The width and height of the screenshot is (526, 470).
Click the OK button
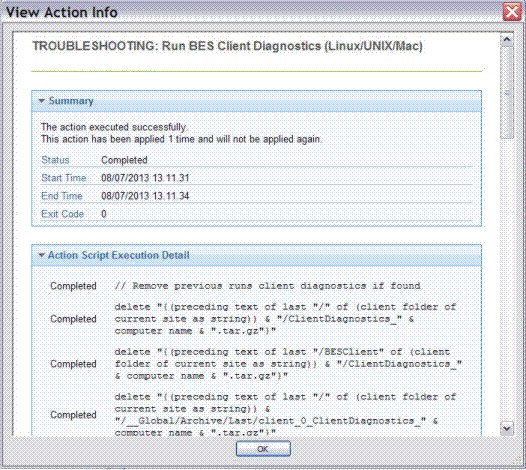263,449
